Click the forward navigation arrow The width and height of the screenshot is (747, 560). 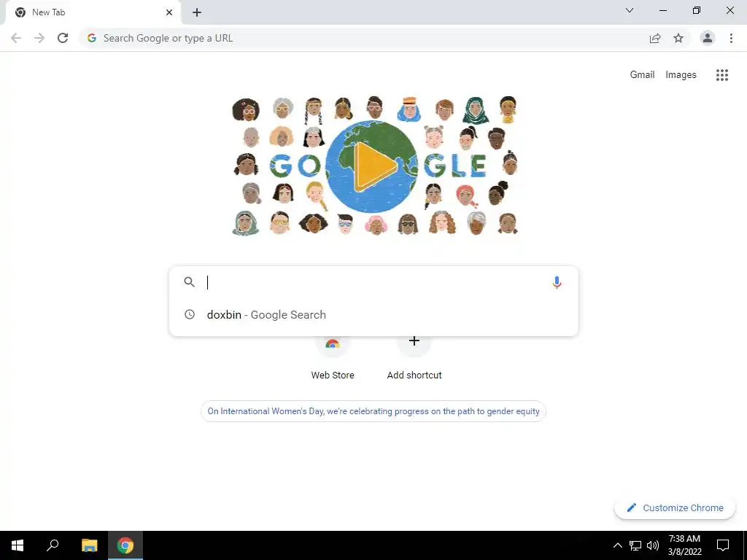(x=39, y=38)
